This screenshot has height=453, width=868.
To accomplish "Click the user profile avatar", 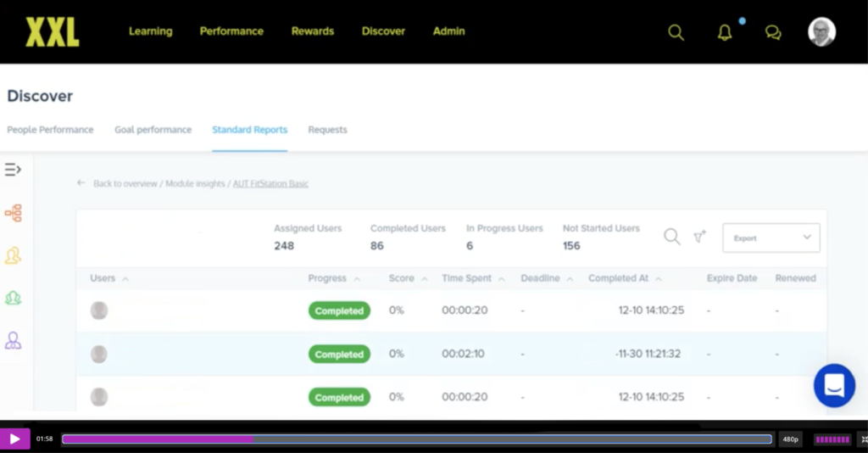I will pyautogui.click(x=821, y=32).
